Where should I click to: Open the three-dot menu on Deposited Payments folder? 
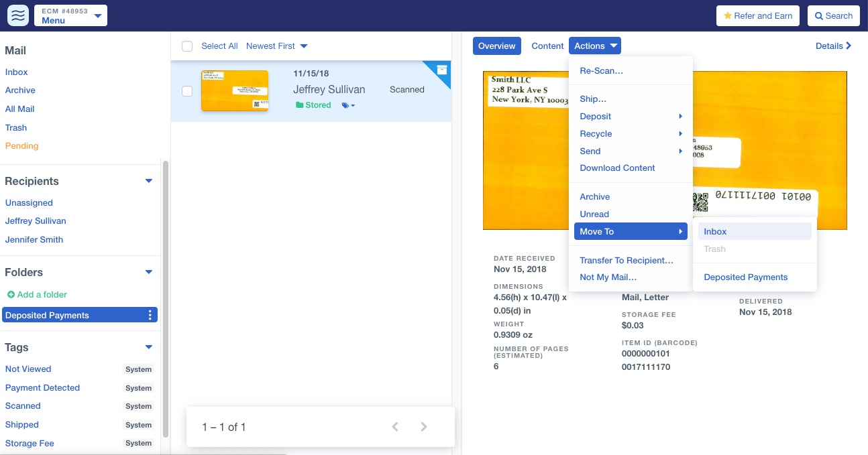click(150, 315)
